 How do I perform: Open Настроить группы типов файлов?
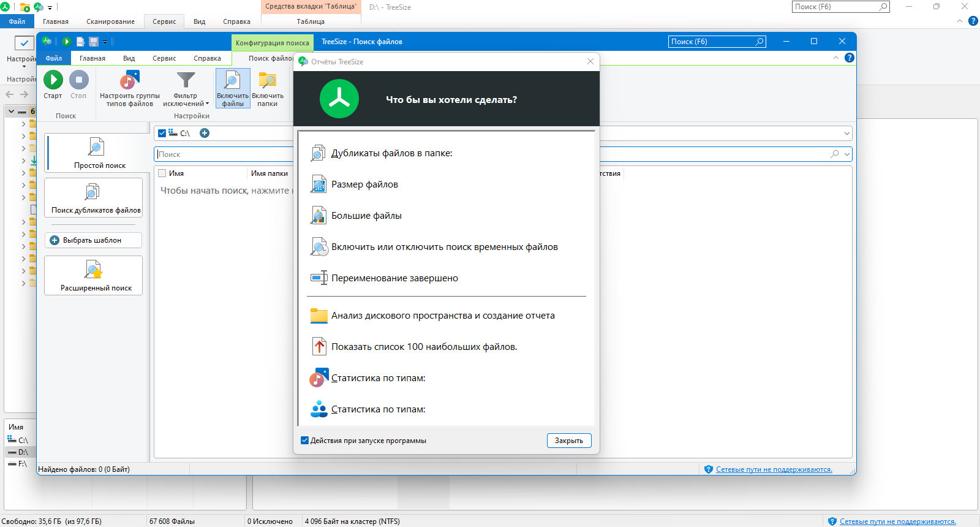tap(129, 88)
